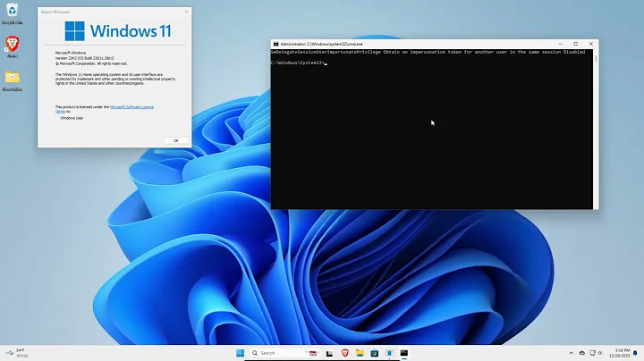Click the Command Prompt title bar icon
Viewport: 644px width, 361px height.
[276, 44]
